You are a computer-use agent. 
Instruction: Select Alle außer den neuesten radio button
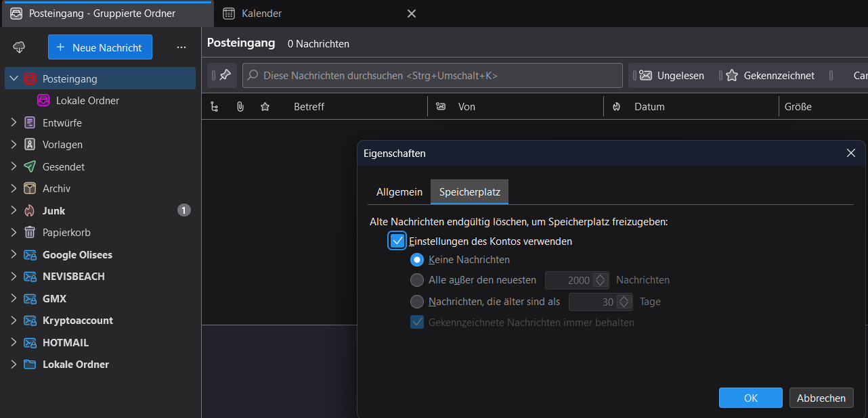[x=417, y=280]
